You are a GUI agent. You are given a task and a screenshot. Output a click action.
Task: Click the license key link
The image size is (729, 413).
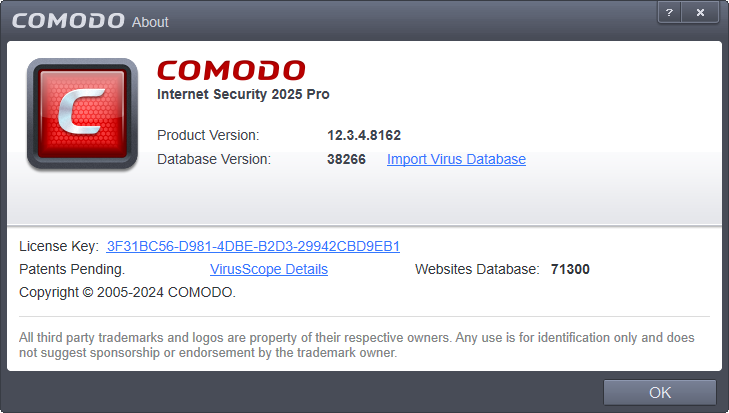pyautogui.click(x=253, y=246)
